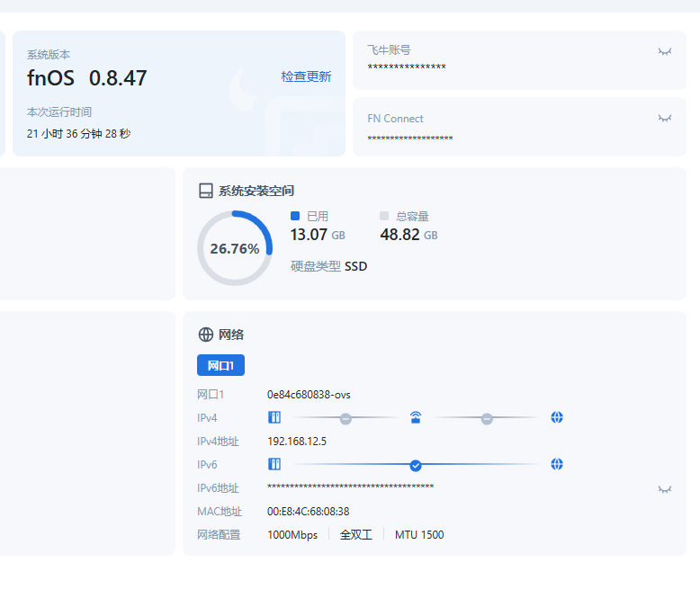Screen dimensions: 700x607
Task: Click the MTU 1500 value
Action: [419, 535]
